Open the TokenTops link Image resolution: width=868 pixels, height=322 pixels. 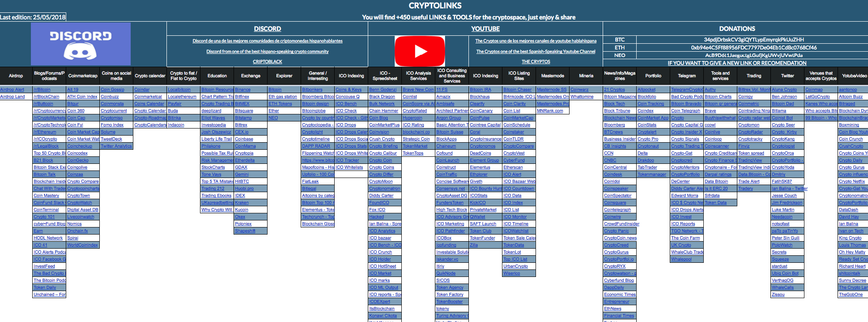pos(413,153)
